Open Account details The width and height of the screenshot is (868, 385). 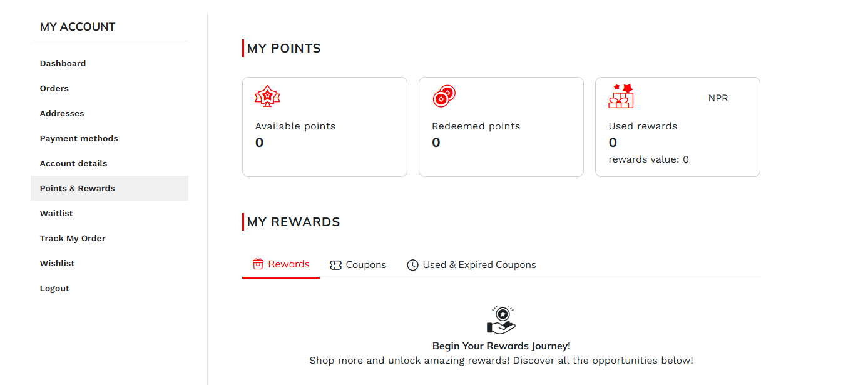pos(73,163)
